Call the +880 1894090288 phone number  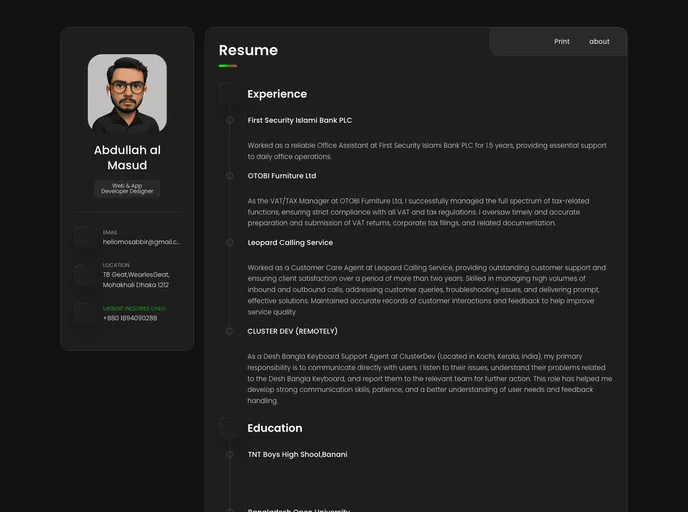130,318
